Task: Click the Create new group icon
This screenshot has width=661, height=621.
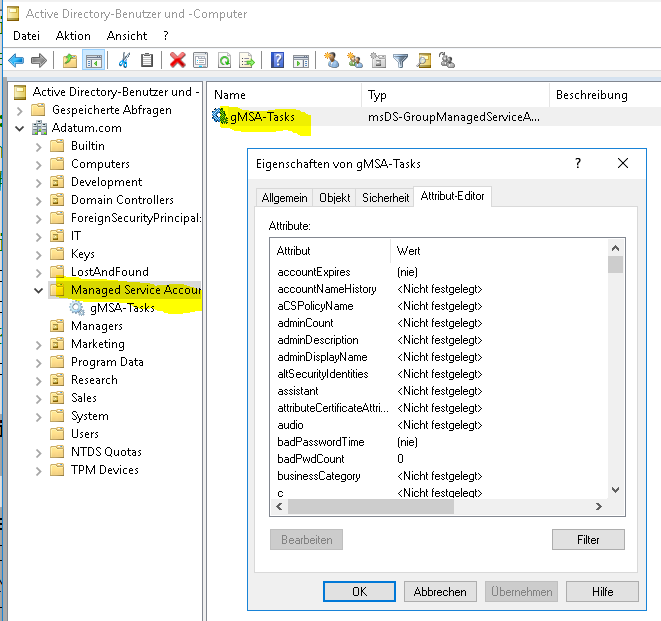Action: [355, 60]
